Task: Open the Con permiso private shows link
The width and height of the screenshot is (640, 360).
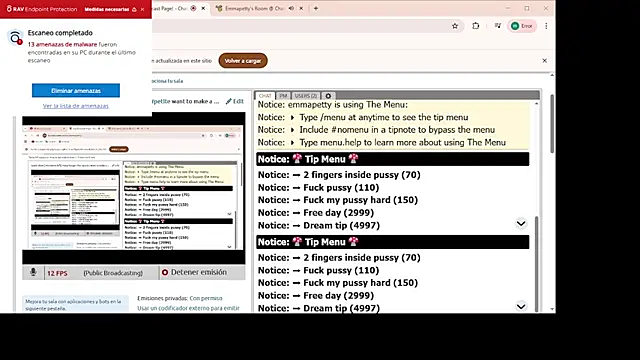Action: coord(206,298)
